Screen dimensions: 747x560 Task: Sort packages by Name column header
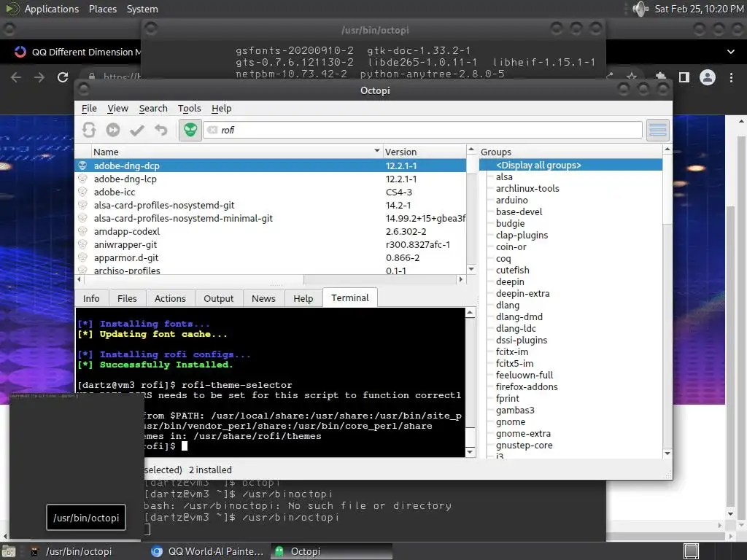coord(237,152)
